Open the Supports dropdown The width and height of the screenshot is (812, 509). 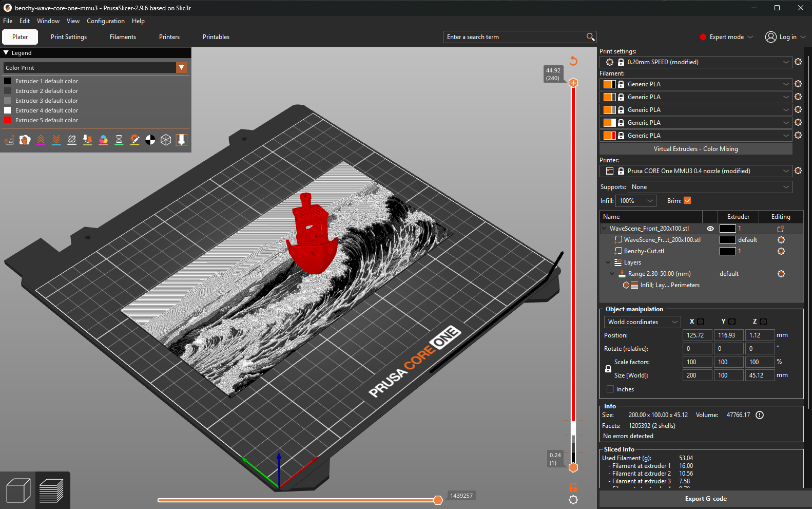(x=710, y=187)
